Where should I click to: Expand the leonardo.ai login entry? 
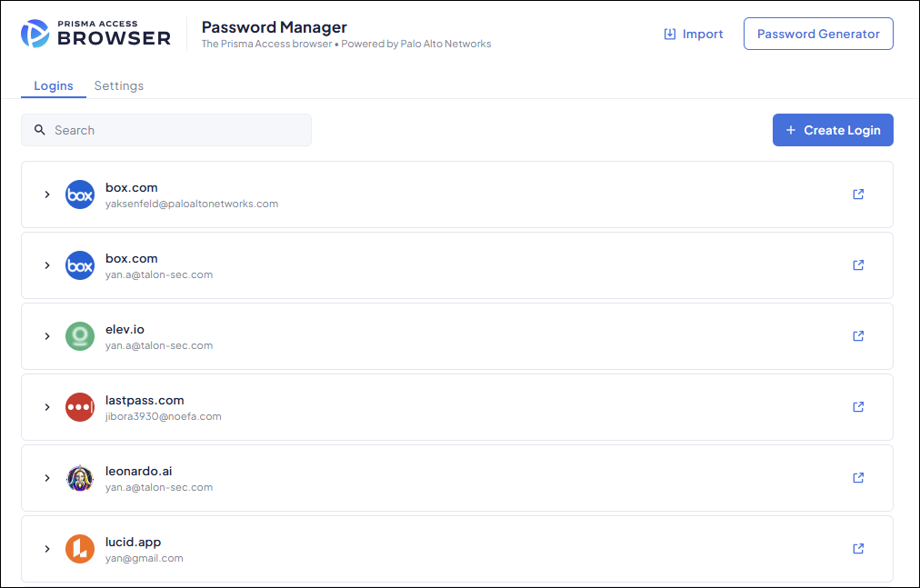click(47, 478)
